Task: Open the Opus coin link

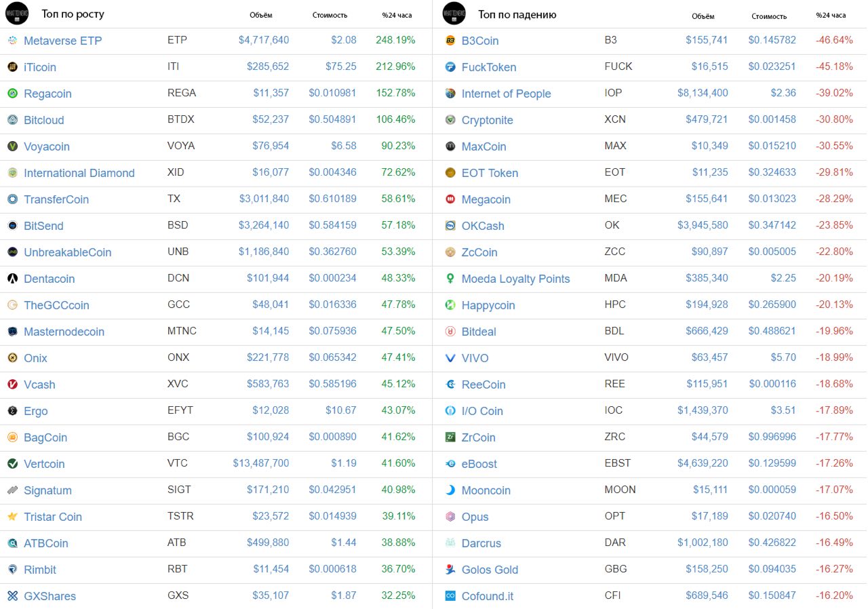Action: 475,517
